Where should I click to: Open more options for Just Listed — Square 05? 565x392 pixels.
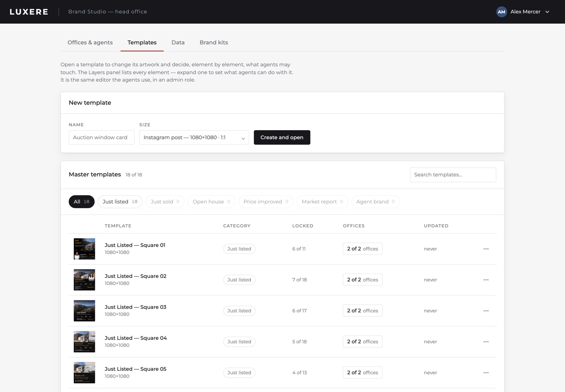coord(486,373)
